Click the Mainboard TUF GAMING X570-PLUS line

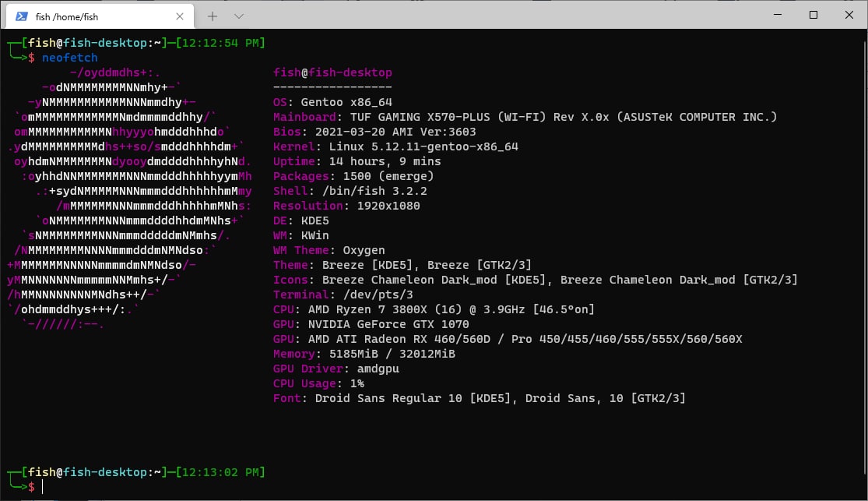(x=525, y=117)
